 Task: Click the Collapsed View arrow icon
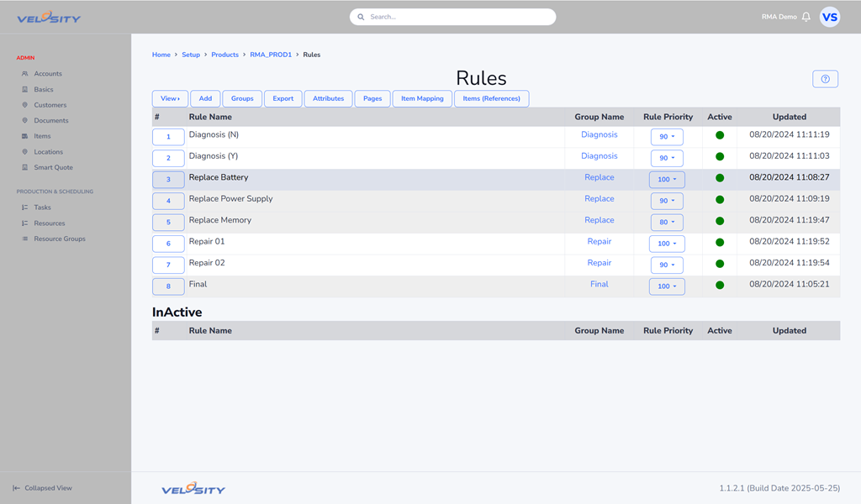[16, 488]
